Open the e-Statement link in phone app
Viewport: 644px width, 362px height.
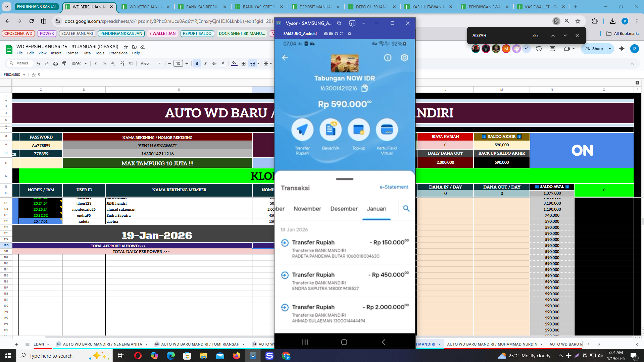point(394,187)
